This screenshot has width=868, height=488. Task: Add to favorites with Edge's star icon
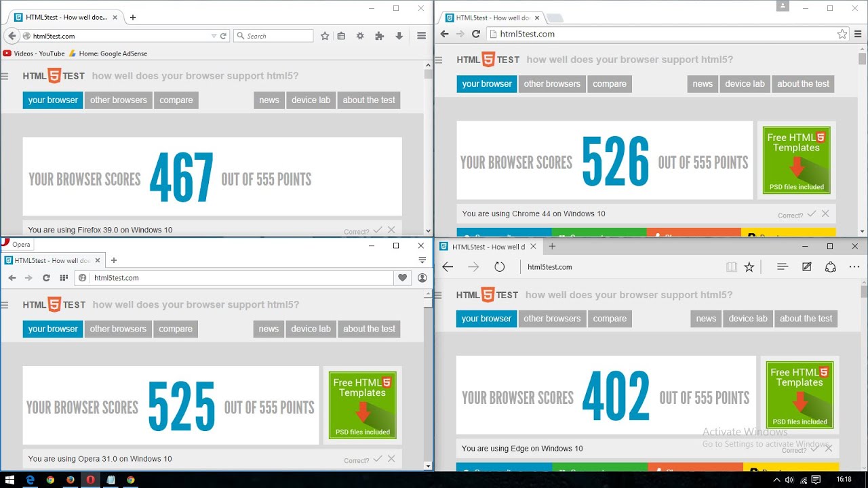tap(749, 267)
